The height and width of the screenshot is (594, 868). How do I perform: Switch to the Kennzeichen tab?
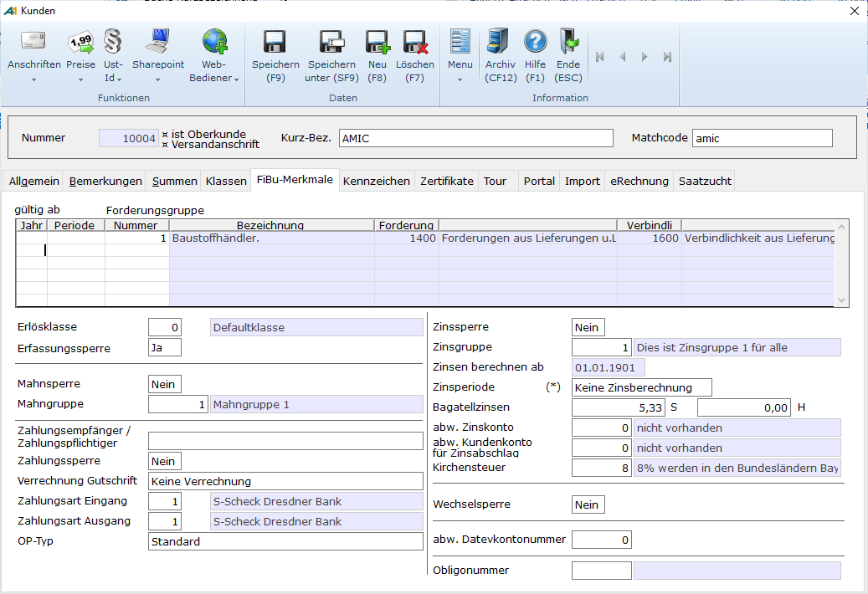point(377,182)
